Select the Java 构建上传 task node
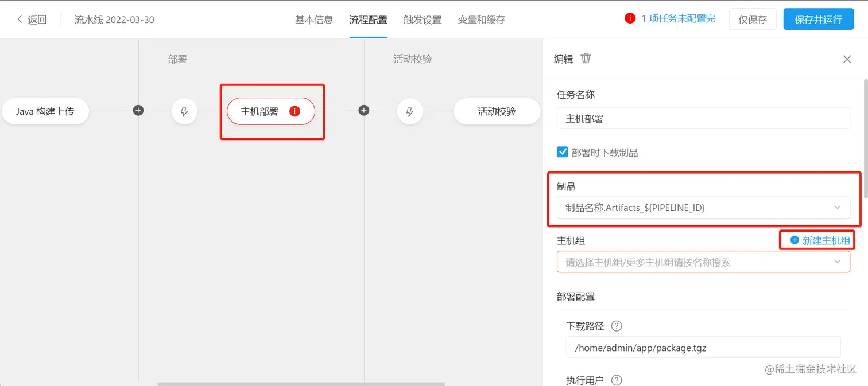 click(45, 111)
